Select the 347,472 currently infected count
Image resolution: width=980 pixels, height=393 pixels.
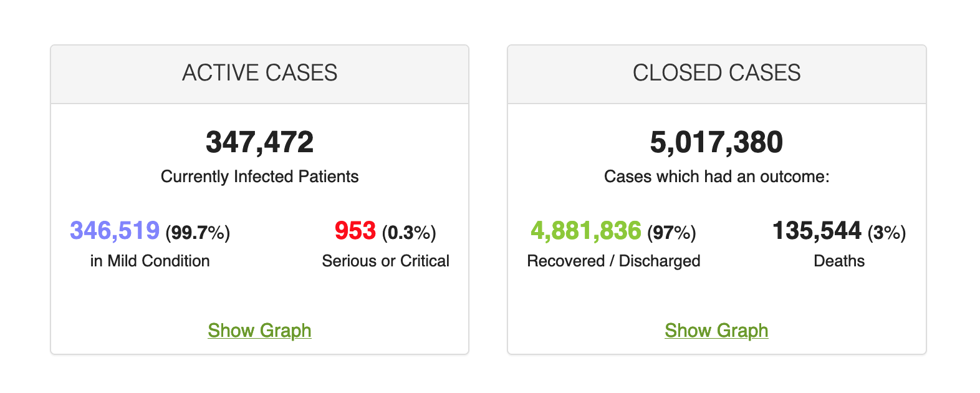point(259,142)
